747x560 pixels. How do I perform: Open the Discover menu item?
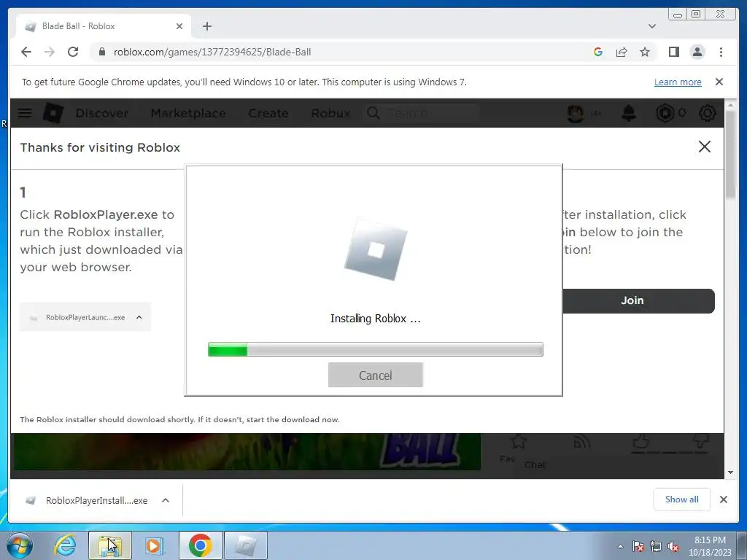102,113
